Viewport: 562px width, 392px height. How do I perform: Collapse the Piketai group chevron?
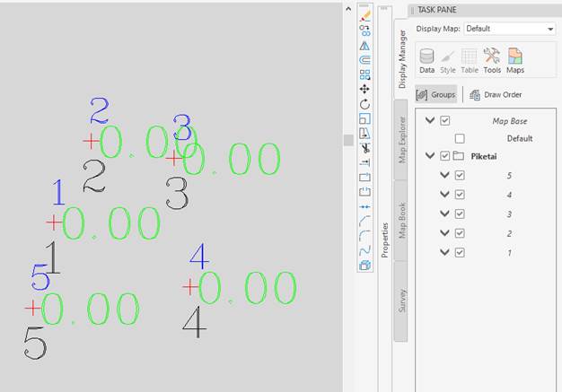pos(430,156)
